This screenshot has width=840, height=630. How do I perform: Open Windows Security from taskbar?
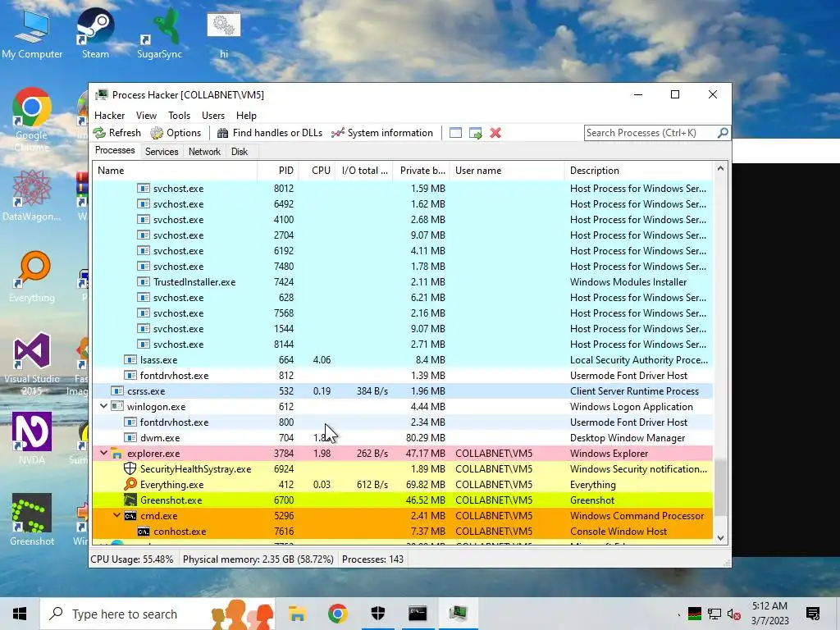click(x=377, y=614)
